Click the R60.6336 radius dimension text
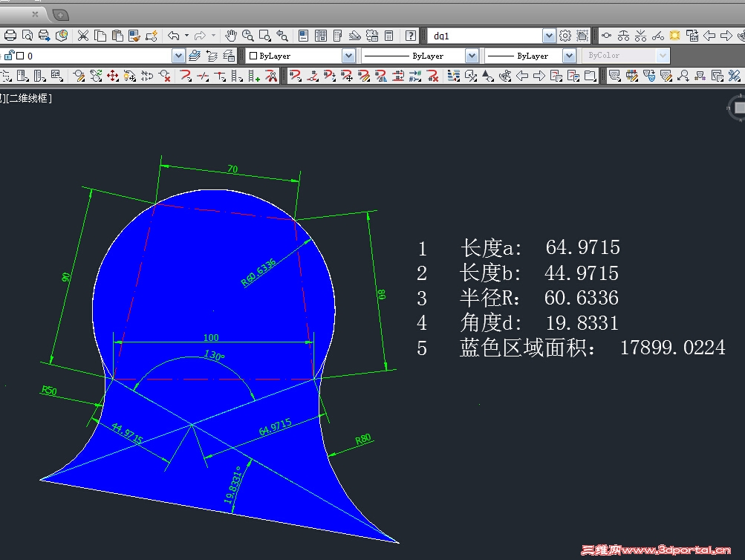745x560 pixels. (258, 273)
